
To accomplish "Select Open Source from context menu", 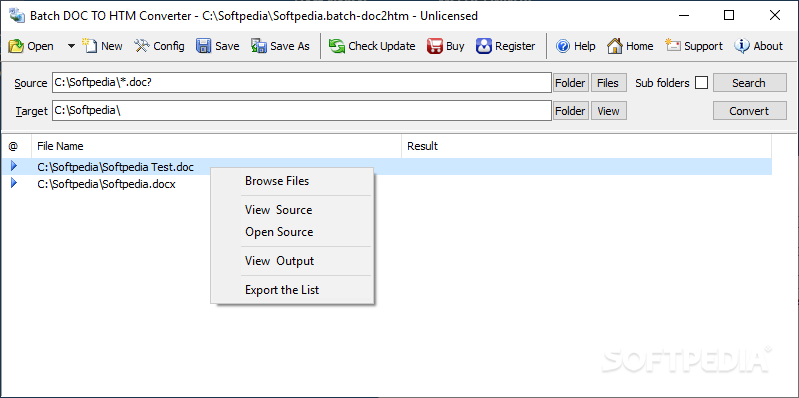I will point(292,232).
